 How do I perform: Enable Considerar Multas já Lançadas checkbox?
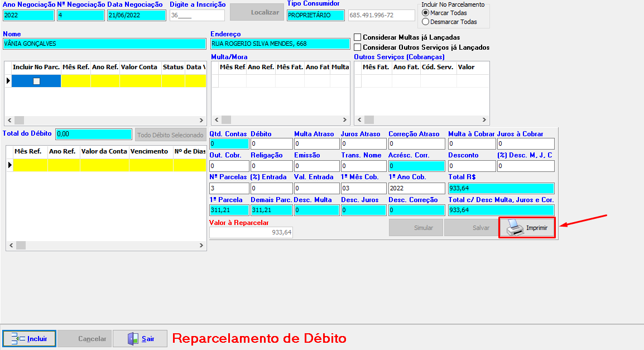pos(358,37)
